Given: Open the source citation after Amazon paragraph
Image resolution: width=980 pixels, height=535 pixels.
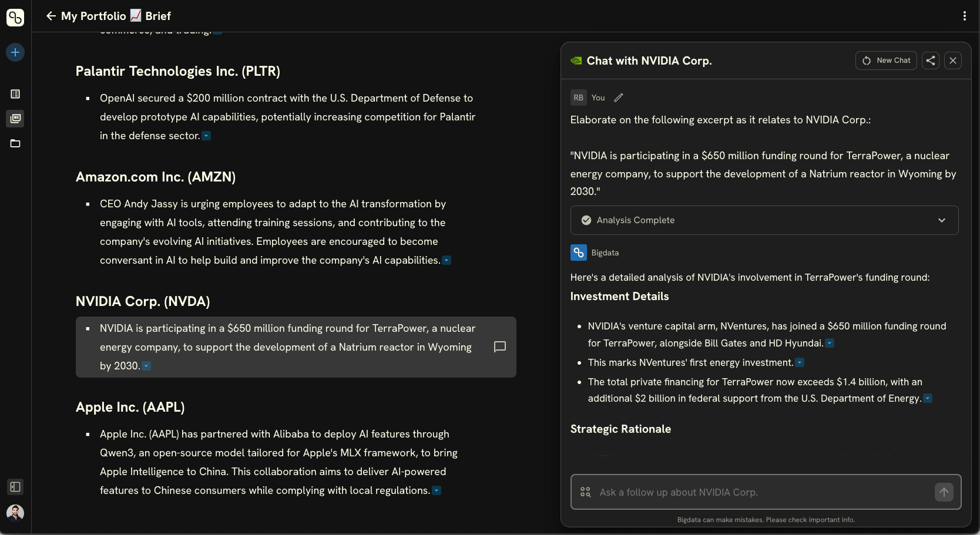Looking at the screenshot, I should pos(447,260).
